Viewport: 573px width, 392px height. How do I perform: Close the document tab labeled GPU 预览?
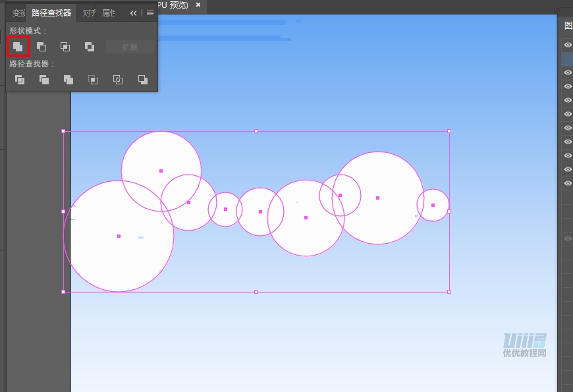[198, 5]
